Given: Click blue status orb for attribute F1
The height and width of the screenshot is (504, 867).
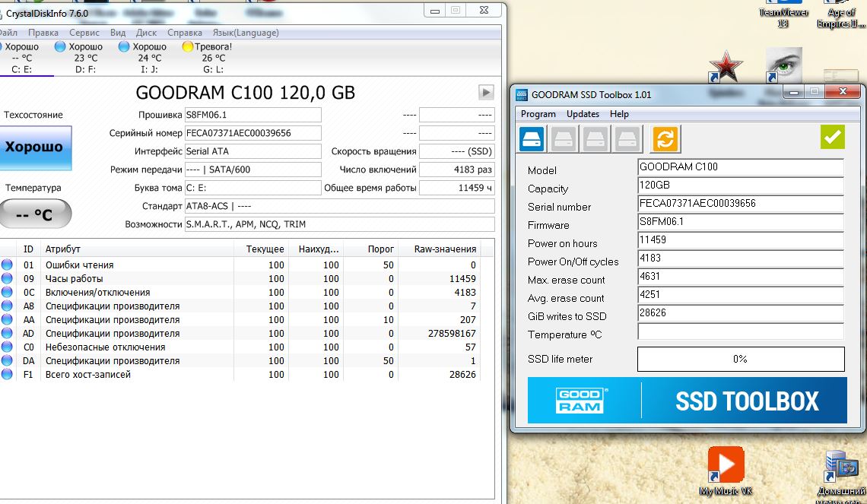Looking at the screenshot, I should pyautogui.click(x=7, y=374).
